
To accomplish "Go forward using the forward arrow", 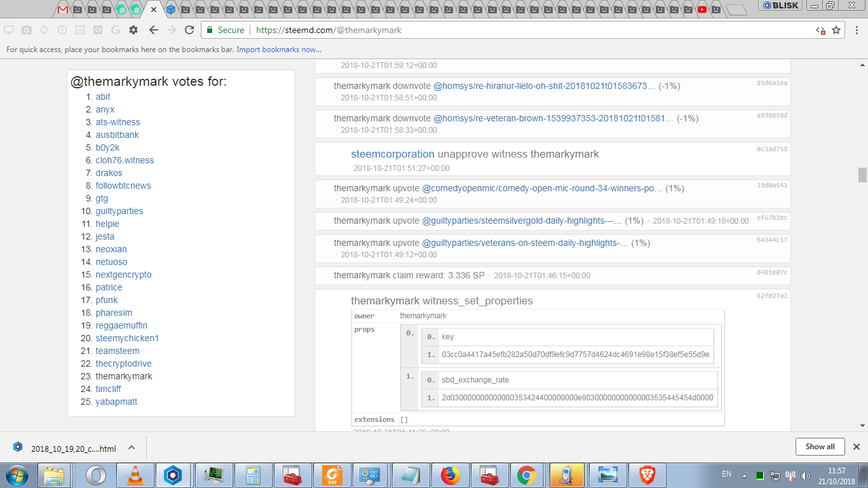I will pos(171,30).
